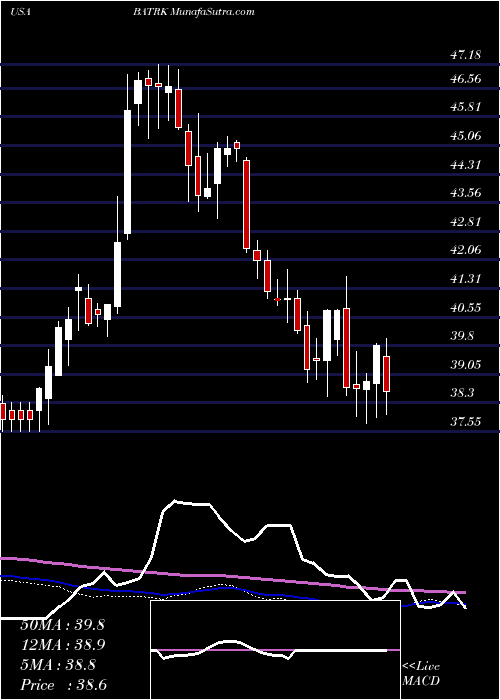Click the 45.81 price axis label

coord(466,108)
